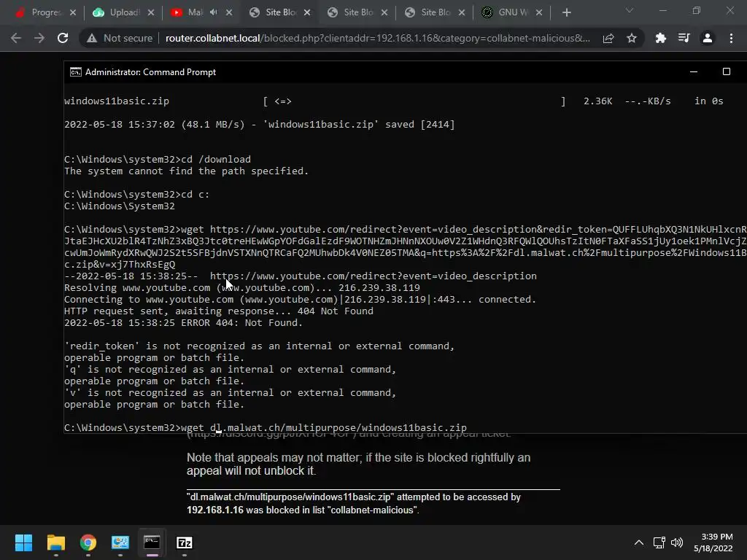This screenshot has width=747, height=560.
Task: Open a new browser tab
Action: coord(566,12)
